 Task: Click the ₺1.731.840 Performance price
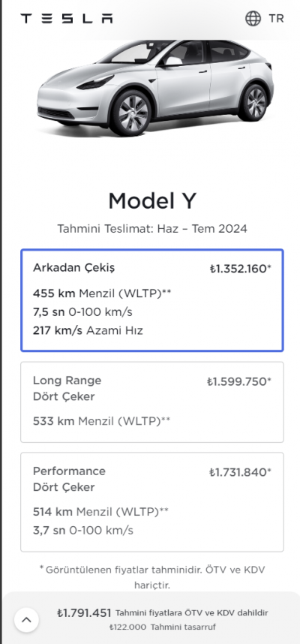tap(240, 472)
